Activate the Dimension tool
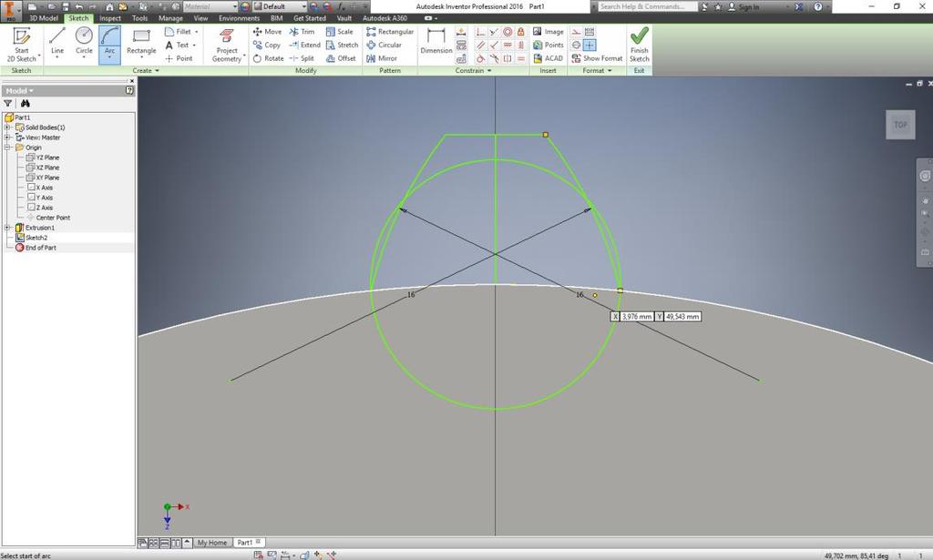933x560 pixels. pos(436,40)
